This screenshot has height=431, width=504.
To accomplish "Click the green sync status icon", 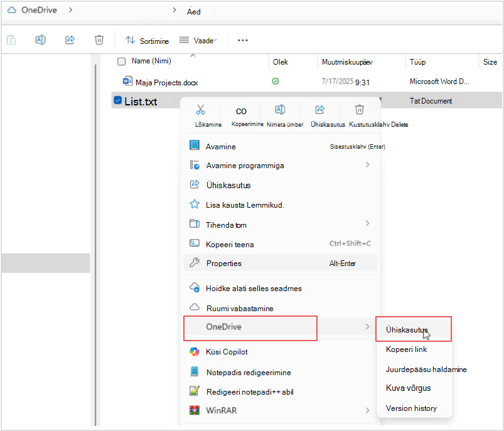I will pos(276,82).
